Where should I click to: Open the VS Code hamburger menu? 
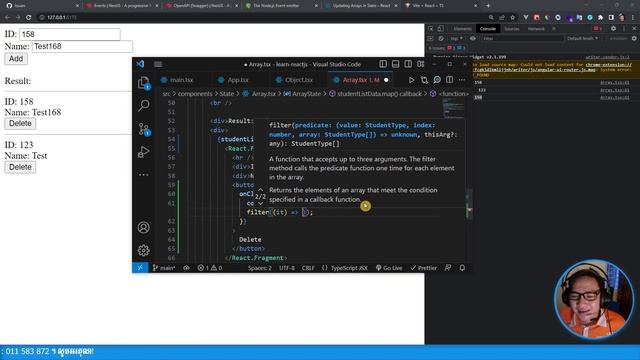[158, 64]
